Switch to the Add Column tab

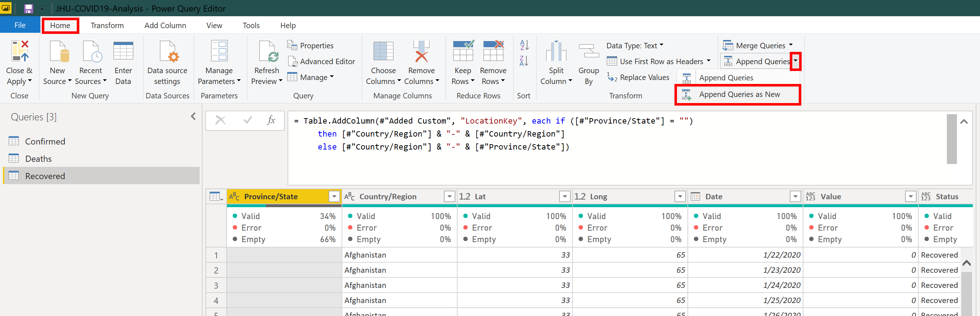[x=165, y=26]
